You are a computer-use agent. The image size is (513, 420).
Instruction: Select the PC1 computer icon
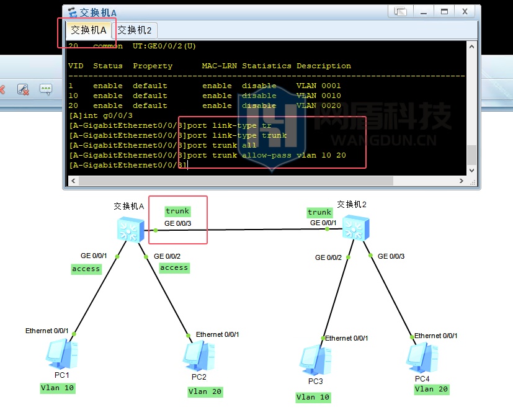pyautogui.click(x=61, y=354)
